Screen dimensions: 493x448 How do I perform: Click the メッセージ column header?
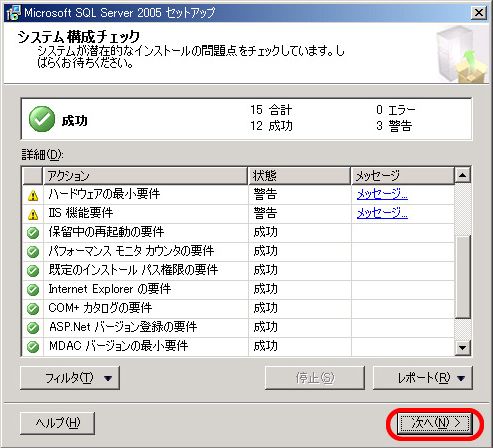pos(403,176)
